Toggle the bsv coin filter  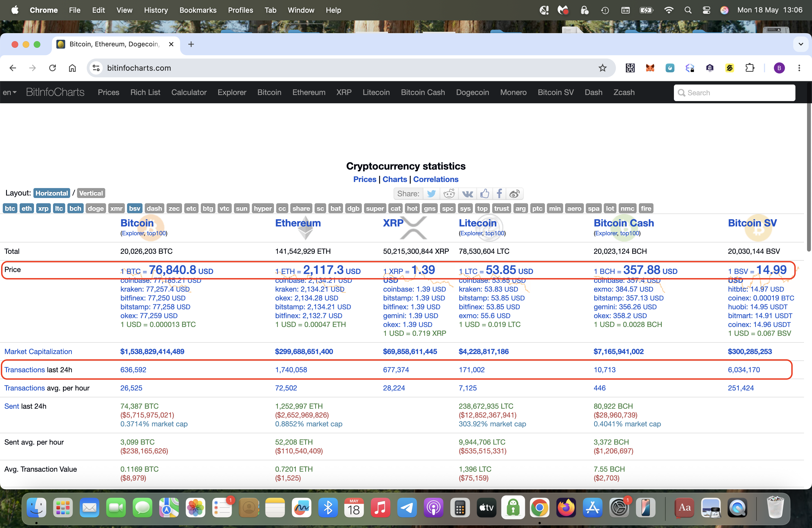pyautogui.click(x=135, y=208)
